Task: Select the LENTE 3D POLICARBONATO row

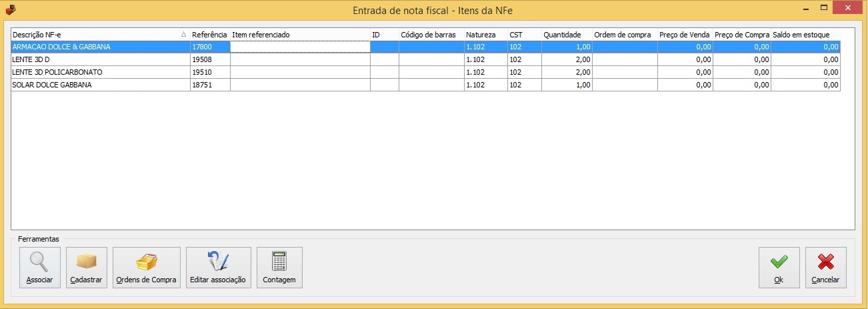Action: [x=100, y=72]
